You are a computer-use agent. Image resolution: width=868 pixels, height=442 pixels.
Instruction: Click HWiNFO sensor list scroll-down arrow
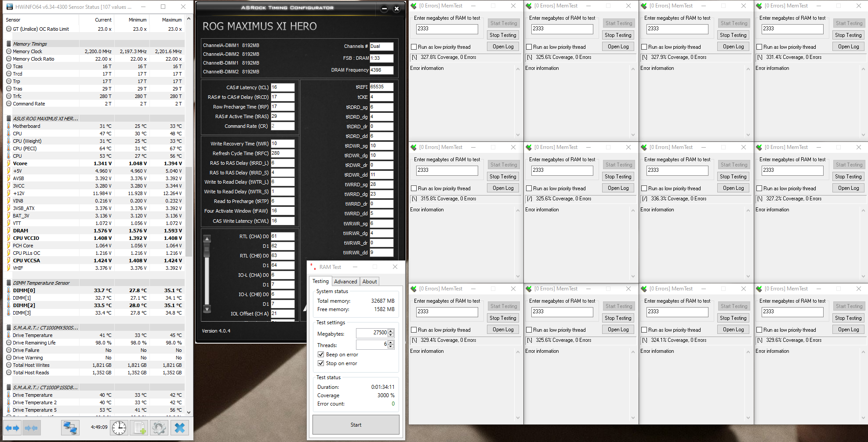[x=189, y=412]
